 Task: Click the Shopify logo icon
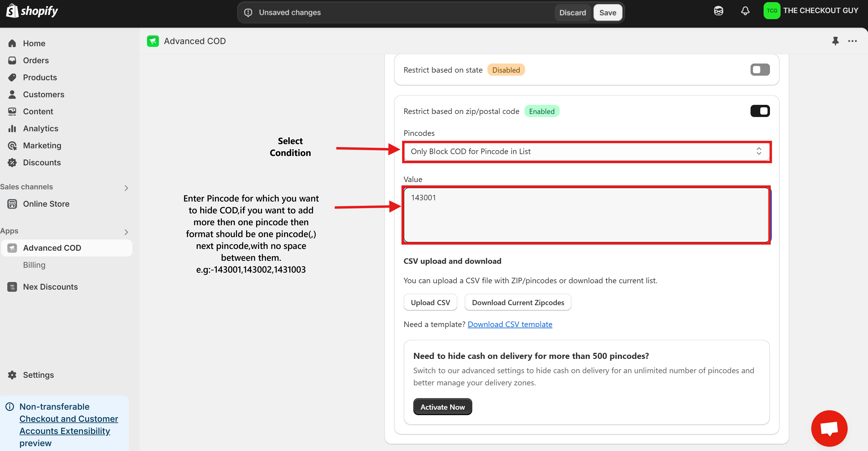(x=12, y=11)
